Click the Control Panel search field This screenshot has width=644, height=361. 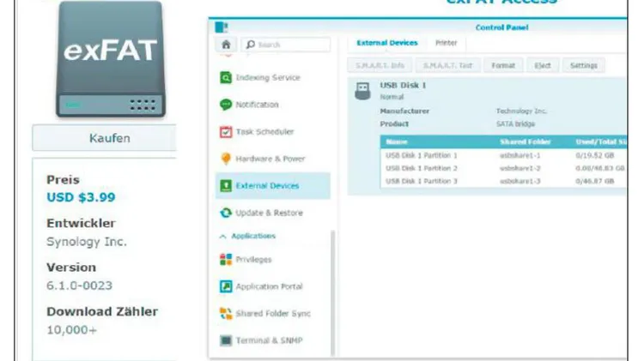click(286, 45)
